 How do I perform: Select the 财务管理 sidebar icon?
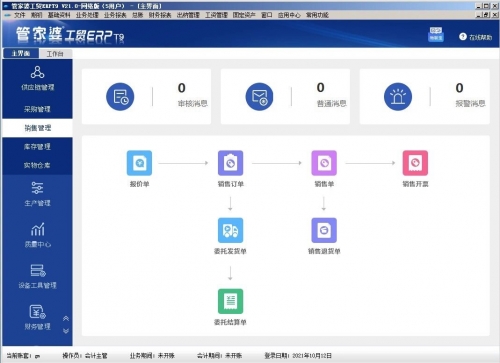(x=38, y=312)
